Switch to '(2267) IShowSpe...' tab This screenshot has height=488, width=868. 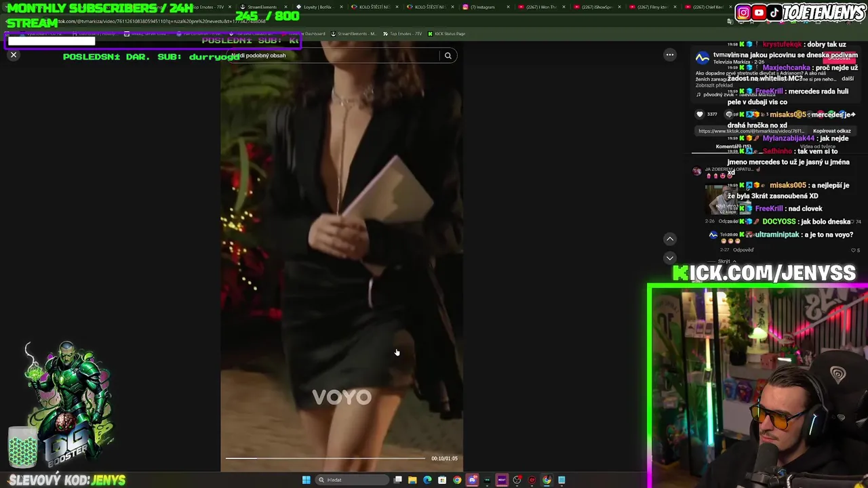tap(597, 7)
